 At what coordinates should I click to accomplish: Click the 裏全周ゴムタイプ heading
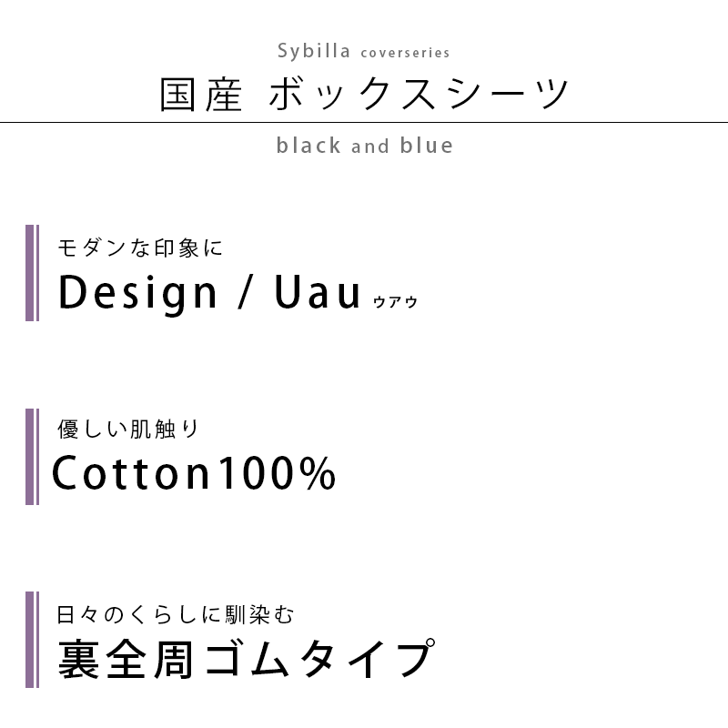coord(247,658)
